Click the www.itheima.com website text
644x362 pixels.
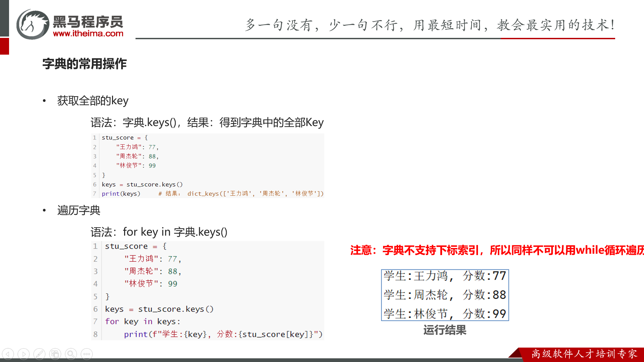[88, 34]
